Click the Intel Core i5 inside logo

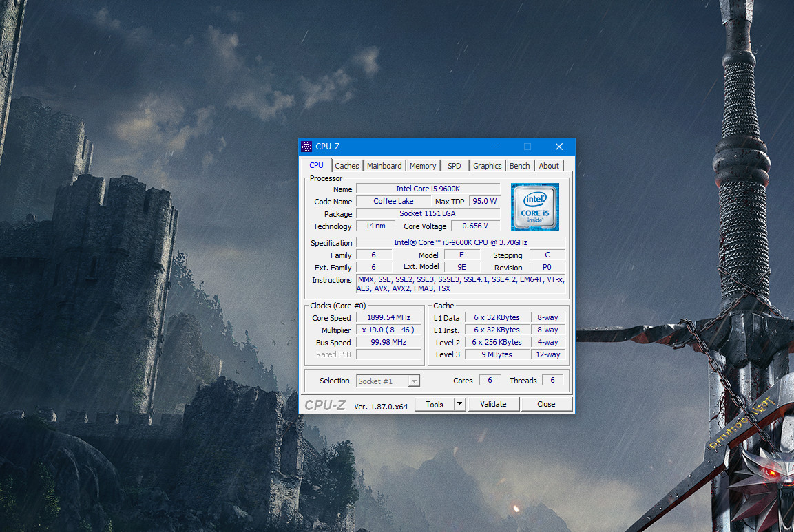[535, 207]
